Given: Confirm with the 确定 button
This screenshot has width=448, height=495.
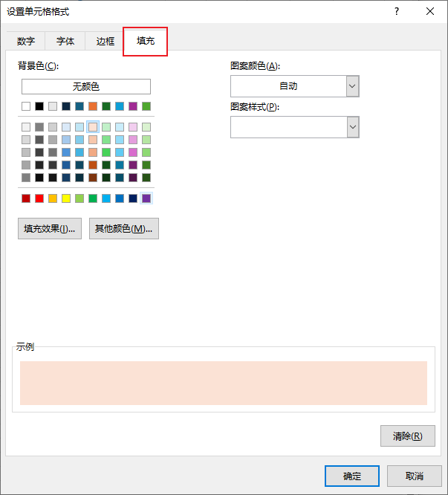Looking at the screenshot, I should tap(352, 476).
